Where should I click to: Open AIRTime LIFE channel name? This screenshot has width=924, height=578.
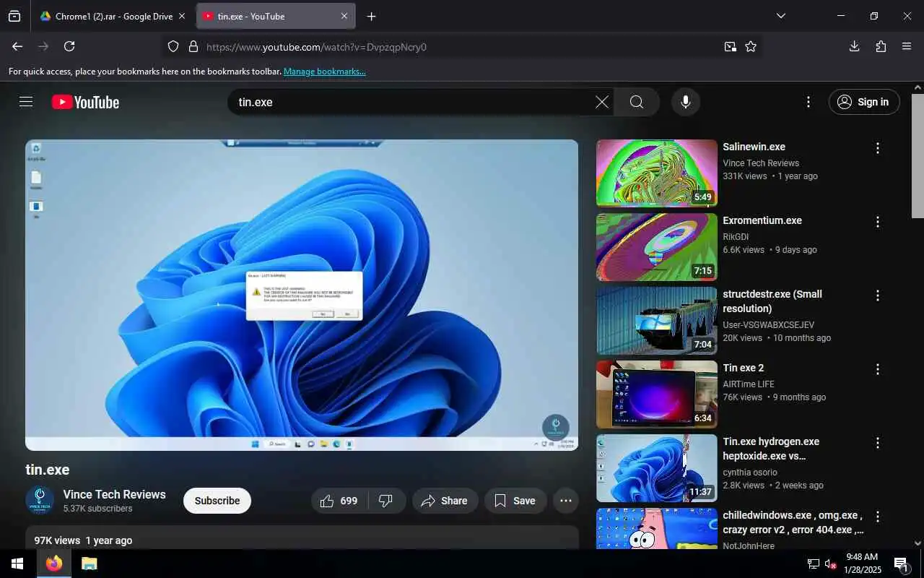click(x=749, y=384)
